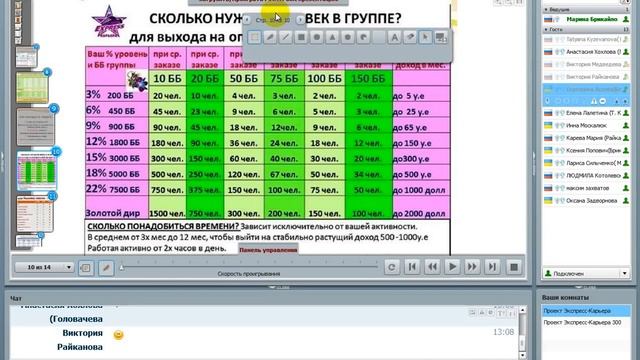Select guest Анастасия Хохлова
This screenshot has width=640, height=360.
[x=587, y=52]
